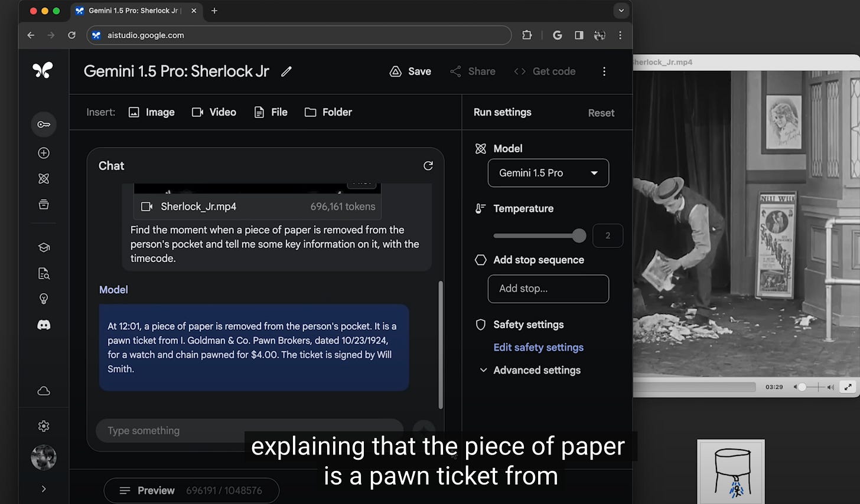Insert a File

point(271,112)
